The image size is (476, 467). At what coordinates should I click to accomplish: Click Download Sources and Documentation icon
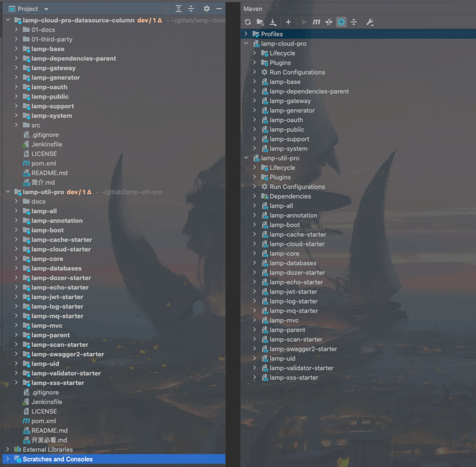coord(273,22)
